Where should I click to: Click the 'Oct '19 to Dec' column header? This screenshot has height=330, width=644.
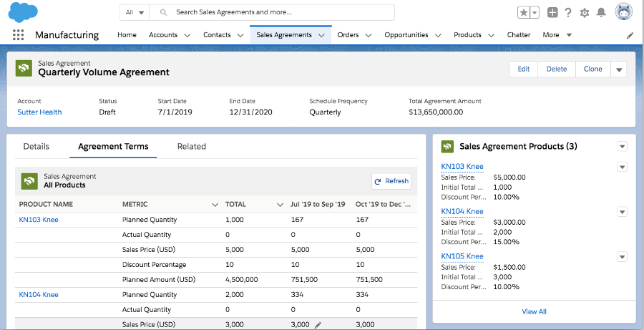384,204
